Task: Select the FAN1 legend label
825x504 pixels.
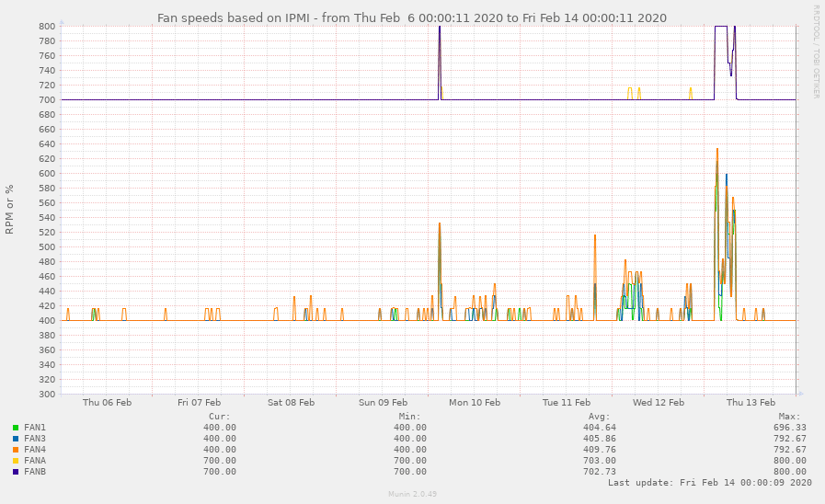Action: click(35, 428)
